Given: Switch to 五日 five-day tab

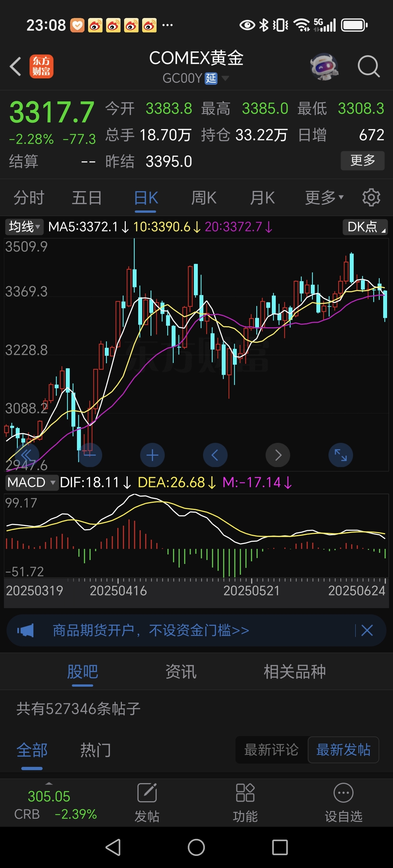Looking at the screenshot, I should click(x=86, y=197).
